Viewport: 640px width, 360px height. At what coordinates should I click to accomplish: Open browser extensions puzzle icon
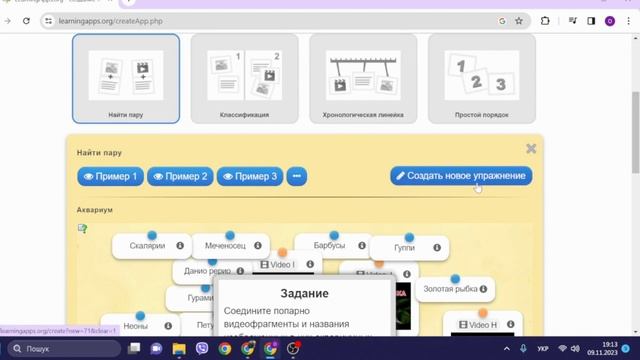click(545, 21)
